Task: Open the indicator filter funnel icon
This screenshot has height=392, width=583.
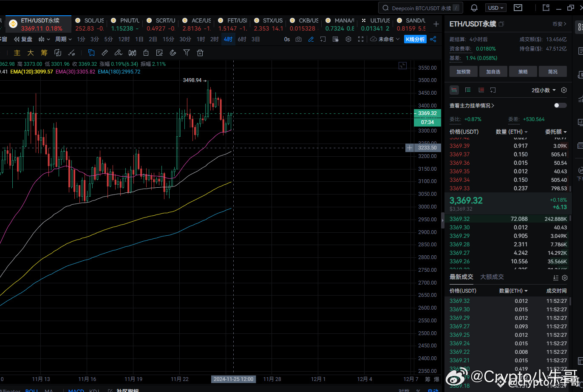Action: (x=187, y=53)
